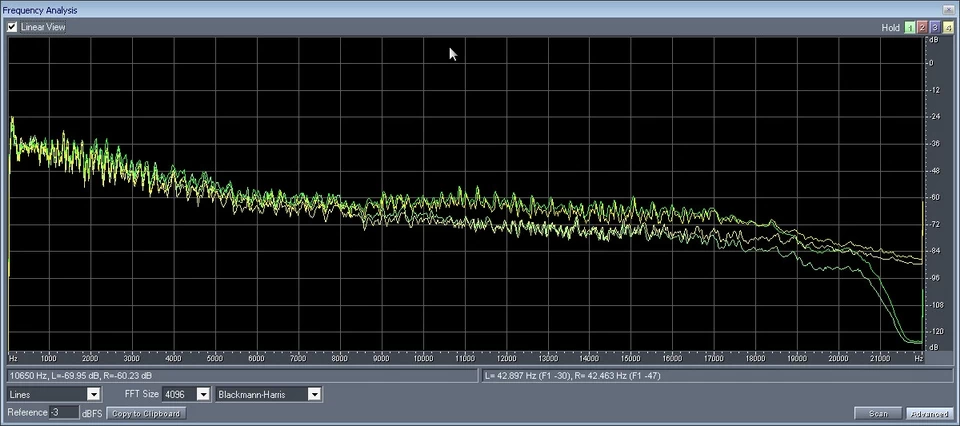
Task: Click the Scan button
Action: coord(878,413)
